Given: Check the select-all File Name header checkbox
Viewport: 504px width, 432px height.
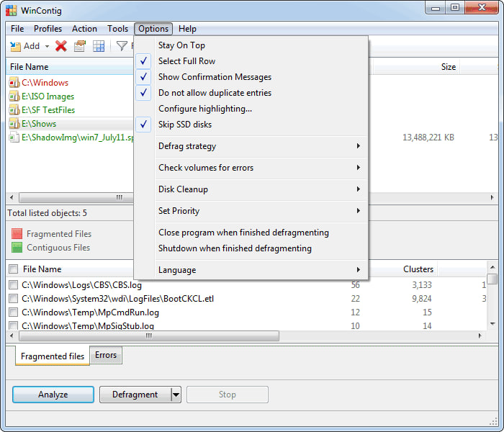Looking at the screenshot, I should coord(14,269).
